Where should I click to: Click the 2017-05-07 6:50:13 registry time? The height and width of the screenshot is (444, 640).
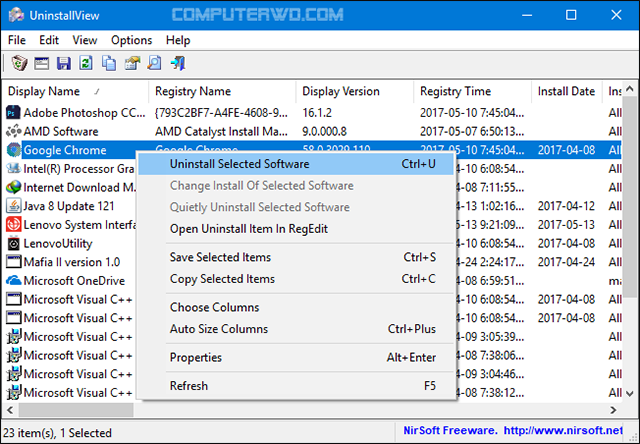[x=472, y=131]
